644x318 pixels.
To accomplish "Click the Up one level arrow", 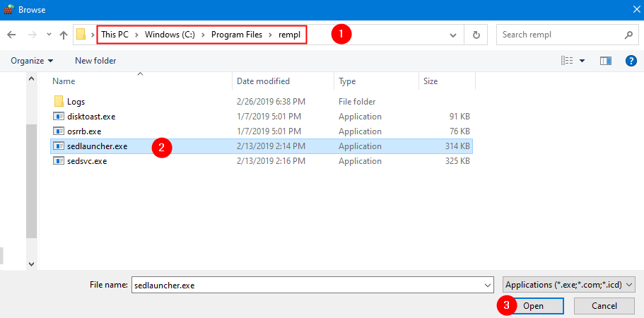I will [64, 35].
